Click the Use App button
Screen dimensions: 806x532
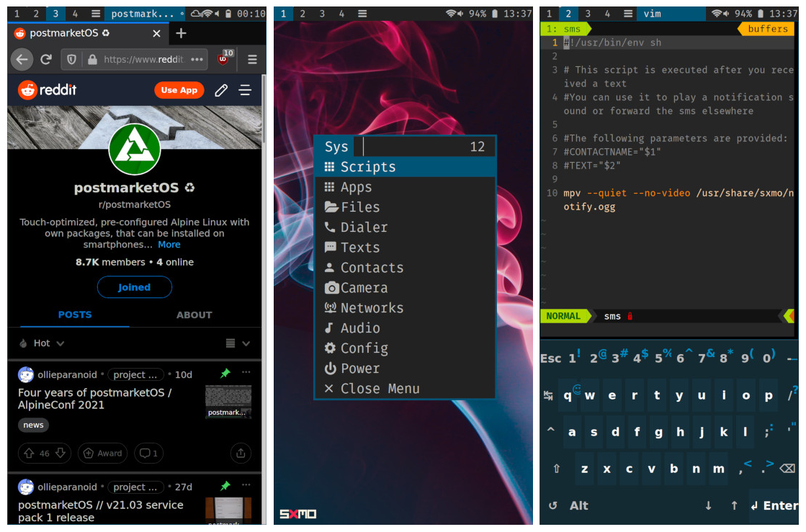tap(179, 90)
